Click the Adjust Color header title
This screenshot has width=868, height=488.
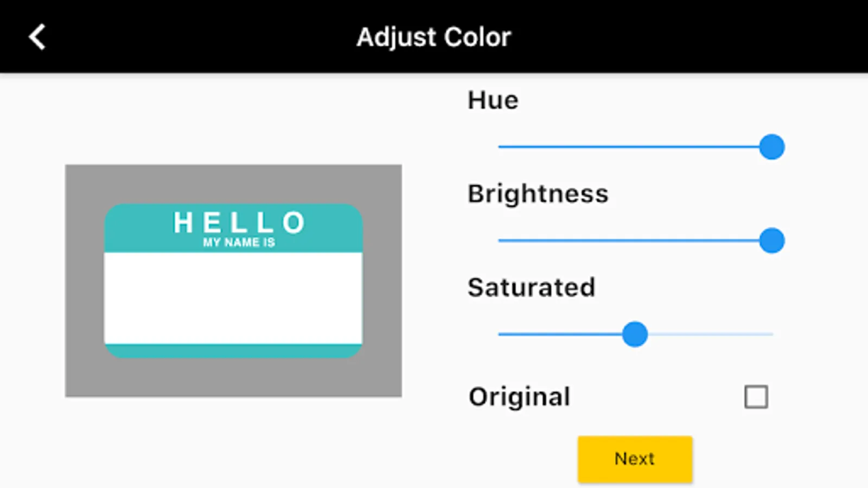[x=433, y=37]
